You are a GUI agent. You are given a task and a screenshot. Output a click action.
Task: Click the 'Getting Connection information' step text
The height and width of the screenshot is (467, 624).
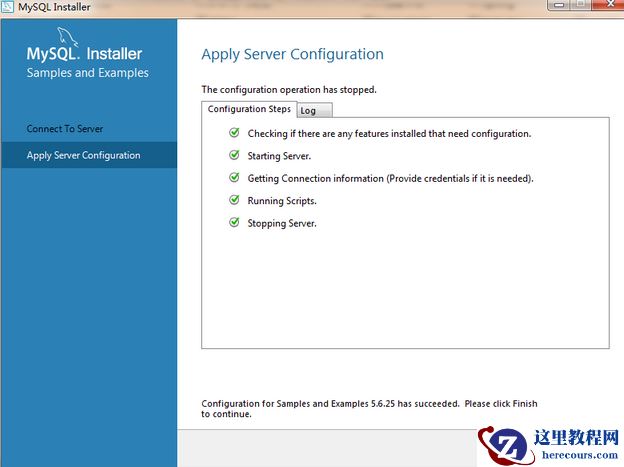pyautogui.click(x=390, y=178)
